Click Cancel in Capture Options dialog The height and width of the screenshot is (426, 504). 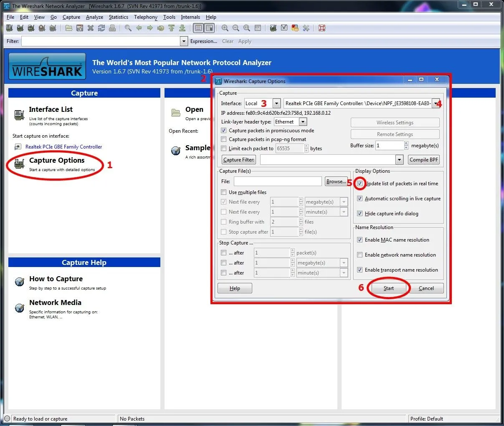click(x=426, y=288)
